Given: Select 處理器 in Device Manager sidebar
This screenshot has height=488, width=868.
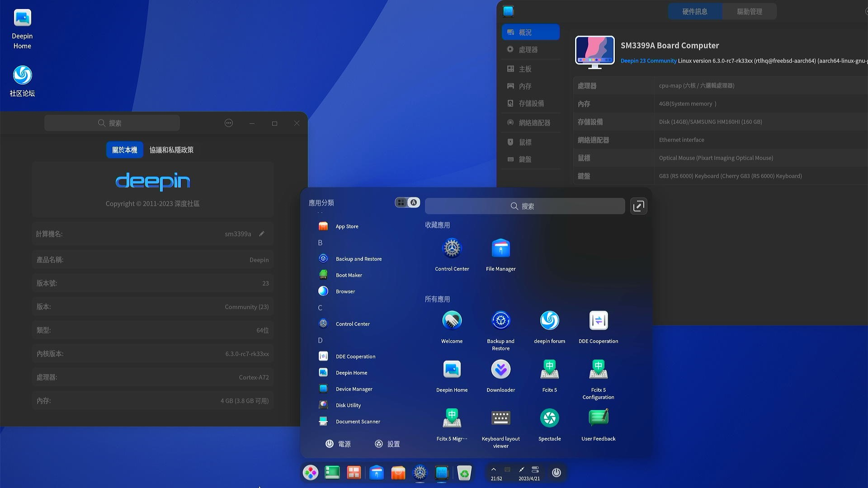Looking at the screenshot, I should click(528, 50).
